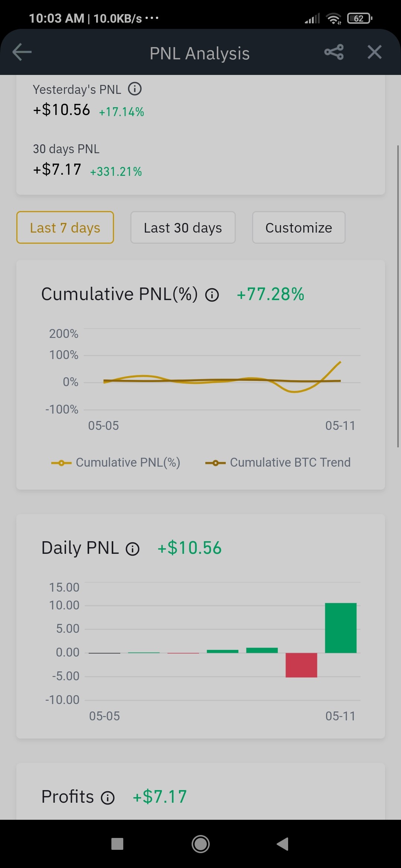This screenshot has width=401, height=868.
Task: Tap Android home navigation button
Action: point(200,844)
